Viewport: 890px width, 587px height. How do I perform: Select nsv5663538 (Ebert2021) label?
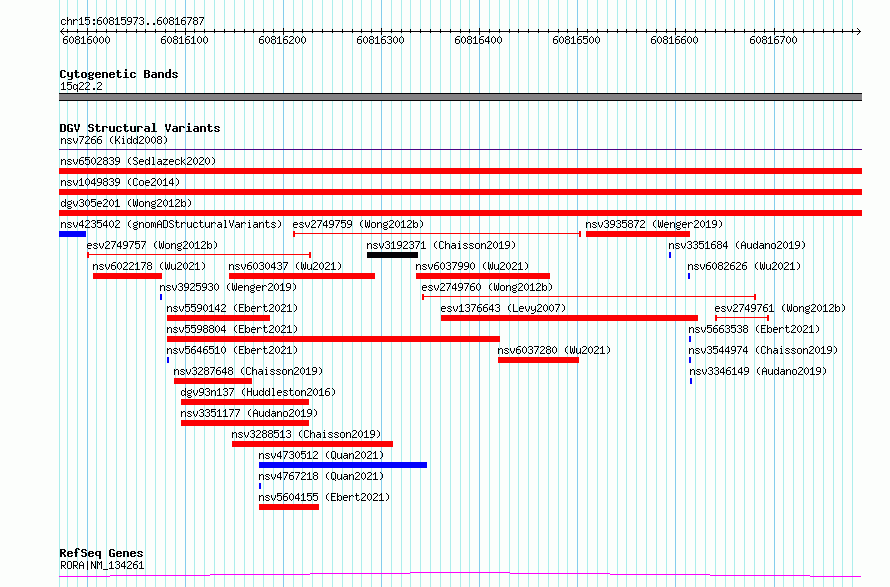754,329
